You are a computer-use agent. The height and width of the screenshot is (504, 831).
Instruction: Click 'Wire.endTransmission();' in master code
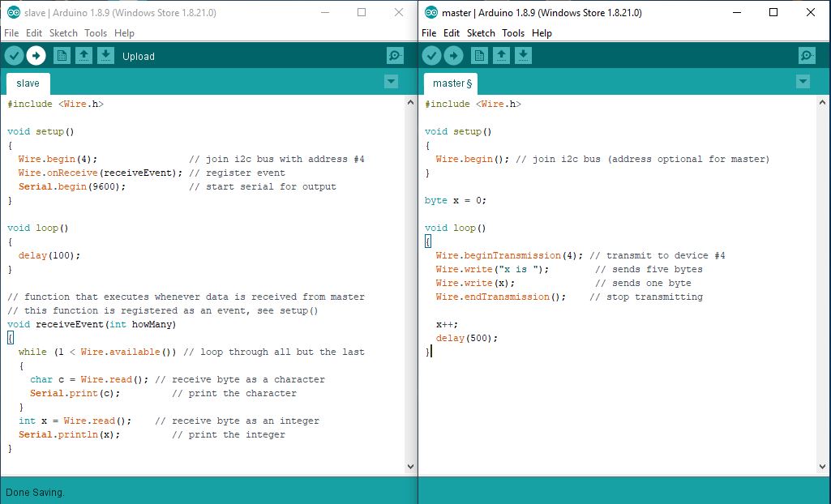coord(500,297)
